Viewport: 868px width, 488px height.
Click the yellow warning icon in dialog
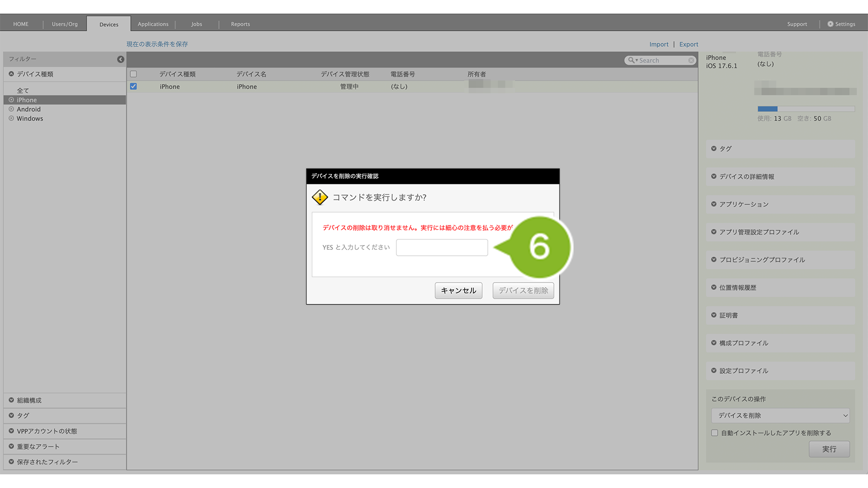click(320, 198)
